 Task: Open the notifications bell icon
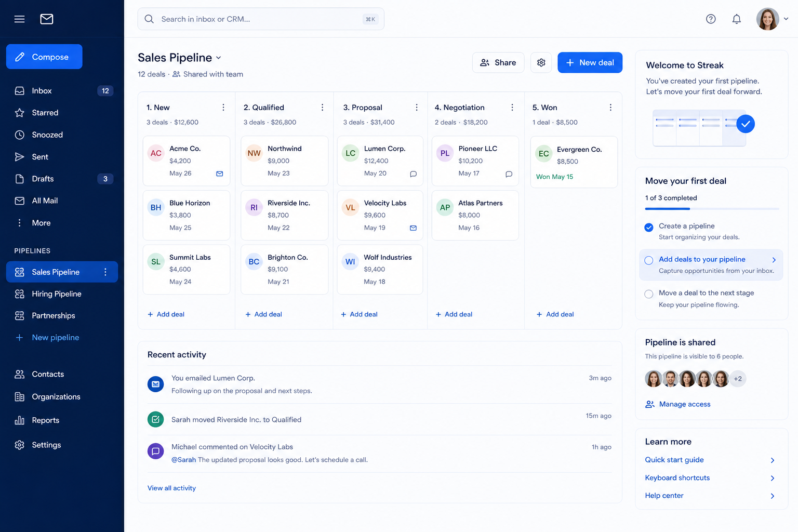[737, 19]
